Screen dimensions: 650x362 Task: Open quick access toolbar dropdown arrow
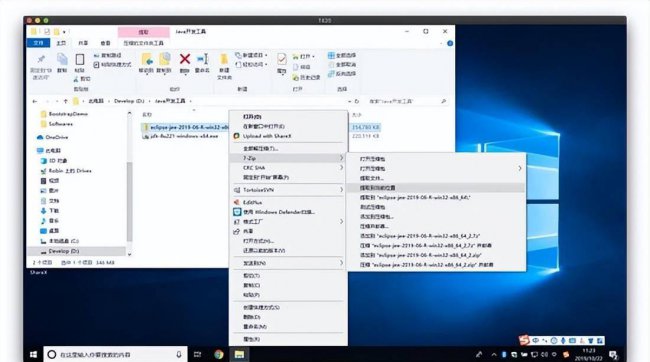[x=64, y=32]
